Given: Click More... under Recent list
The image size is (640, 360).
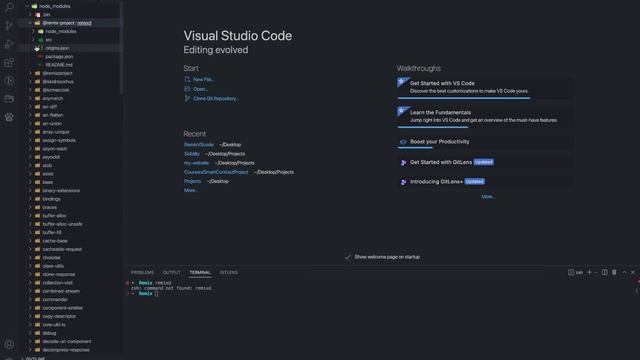Looking at the screenshot, I should [x=191, y=190].
